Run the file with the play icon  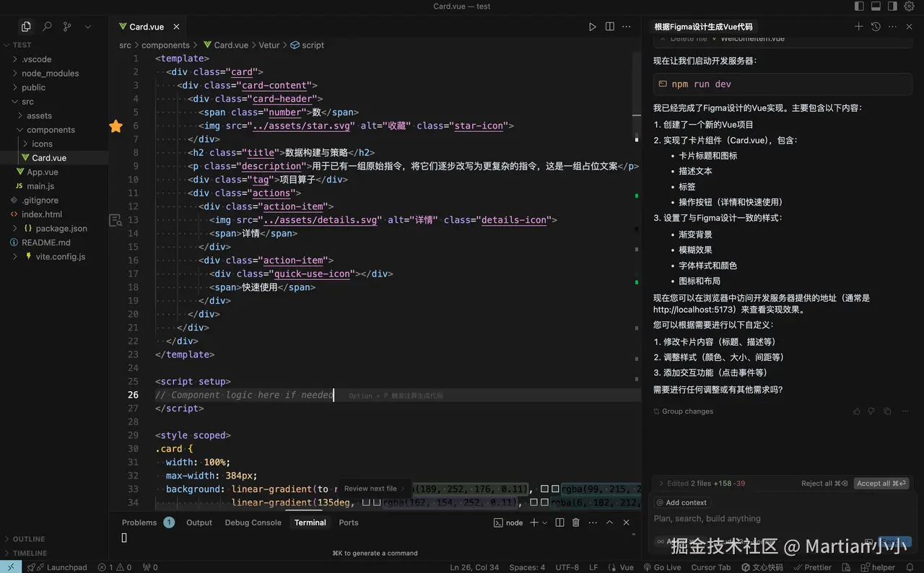coord(593,27)
